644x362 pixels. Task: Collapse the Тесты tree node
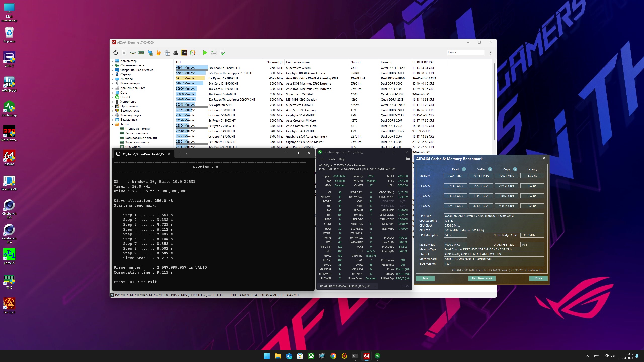click(112, 124)
